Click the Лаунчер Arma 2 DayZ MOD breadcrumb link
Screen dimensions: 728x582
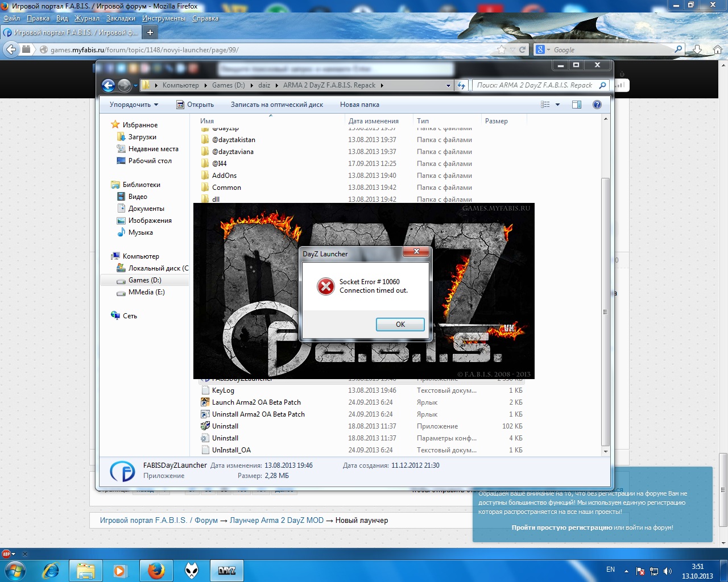[276, 520]
